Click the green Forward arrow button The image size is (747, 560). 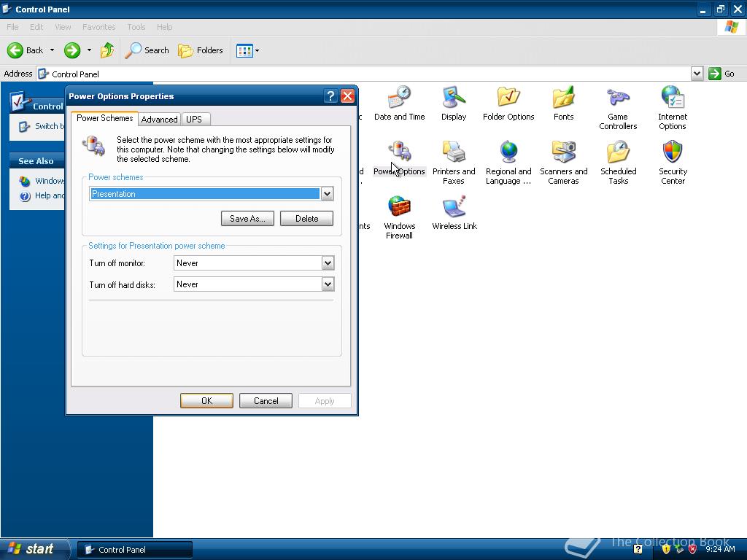tap(72, 50)
